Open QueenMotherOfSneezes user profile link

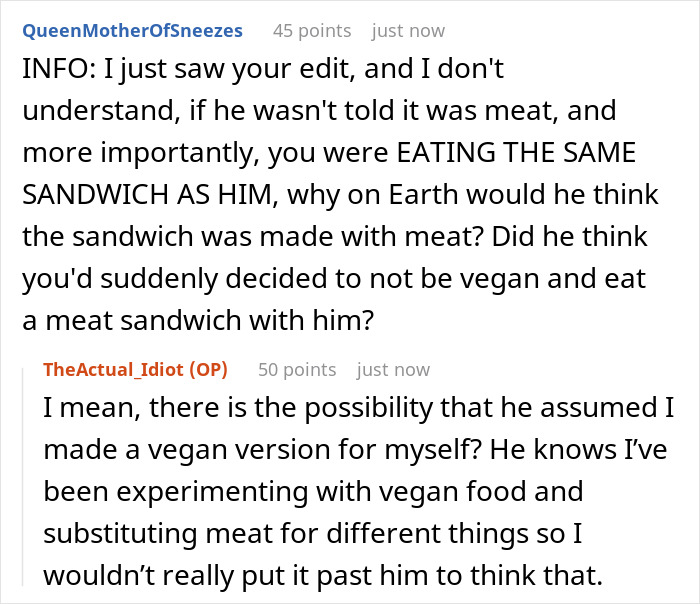point(132,31)
